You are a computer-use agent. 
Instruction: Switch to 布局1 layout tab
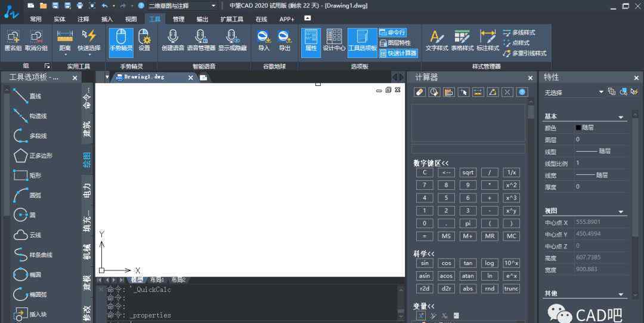(157, 280)
